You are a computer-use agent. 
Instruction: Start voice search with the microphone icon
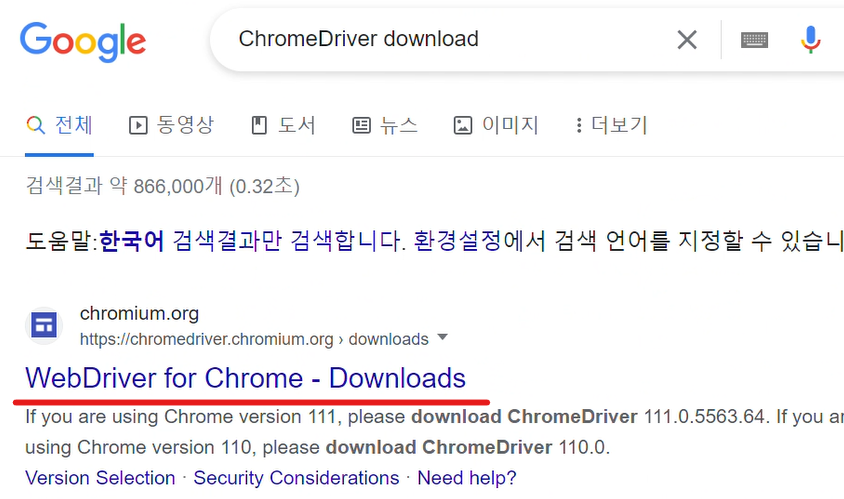point(810,40)
